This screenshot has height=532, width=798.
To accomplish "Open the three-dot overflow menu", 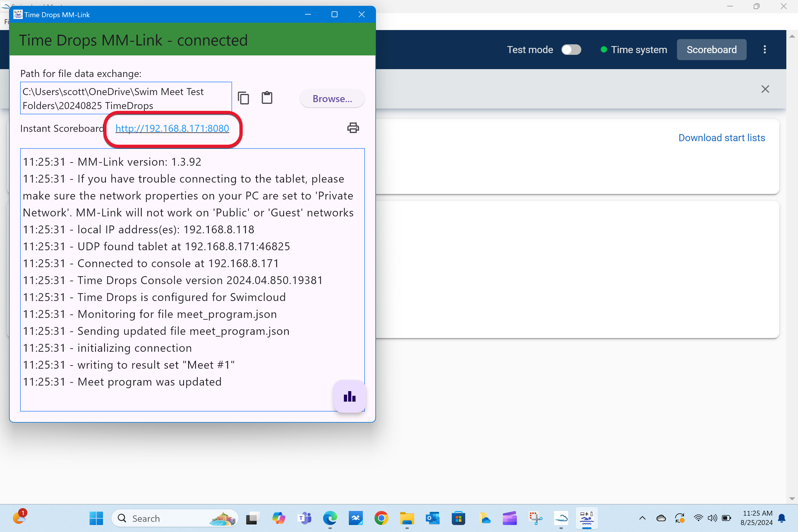I will click(x=765, y=50).
